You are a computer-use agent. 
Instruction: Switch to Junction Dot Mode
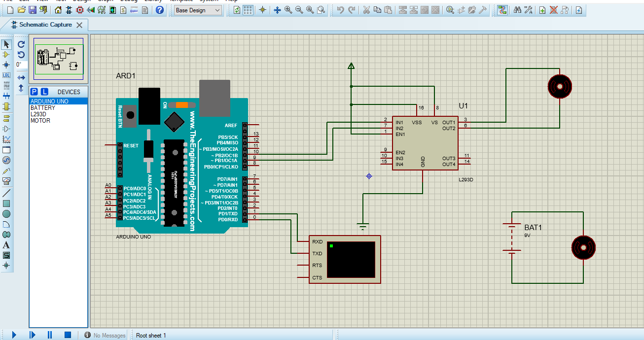click(x=6, y=65)
